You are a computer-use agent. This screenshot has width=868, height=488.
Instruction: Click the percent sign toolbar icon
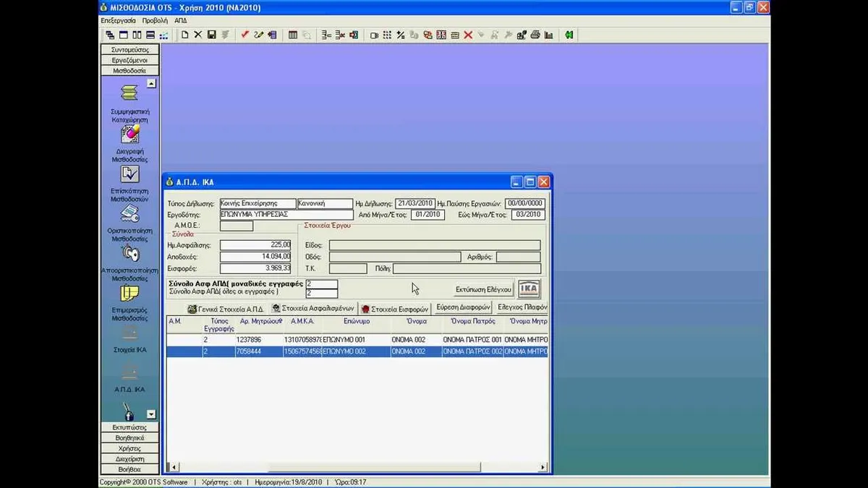click(400, 35)
